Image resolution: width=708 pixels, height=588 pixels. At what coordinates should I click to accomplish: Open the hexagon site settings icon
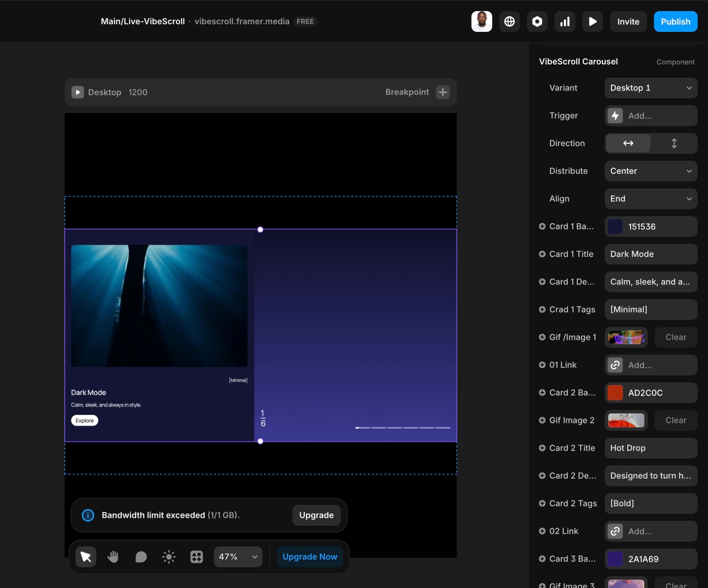(537, 22)
